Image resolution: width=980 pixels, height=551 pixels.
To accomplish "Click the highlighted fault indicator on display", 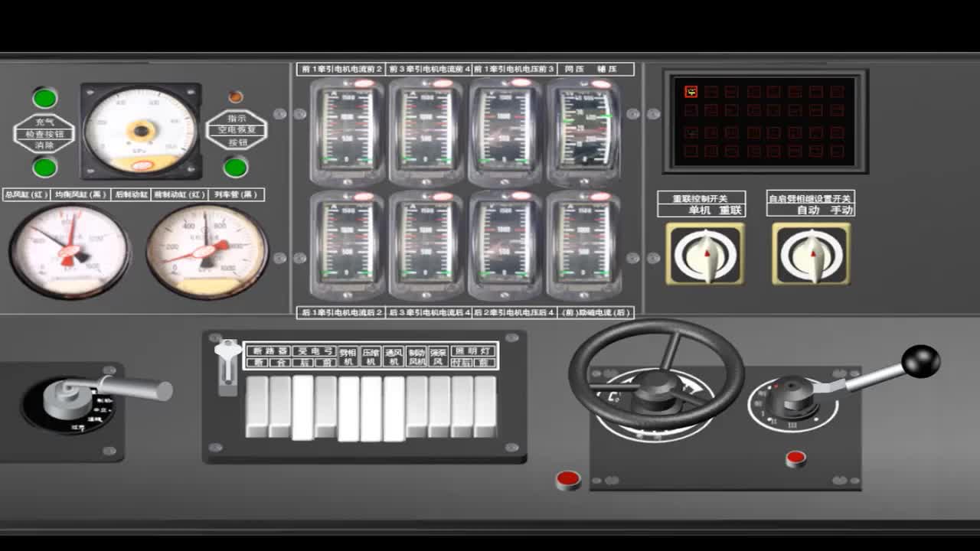I will click(x=691, y=92).
